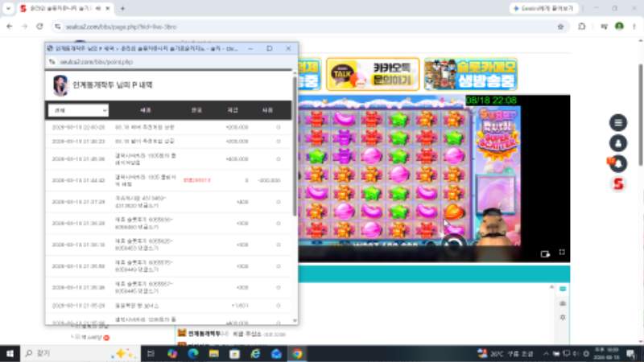Screen dimensions: 644x362
Task: Click the +1,601 amount cell
Action: 240,306
